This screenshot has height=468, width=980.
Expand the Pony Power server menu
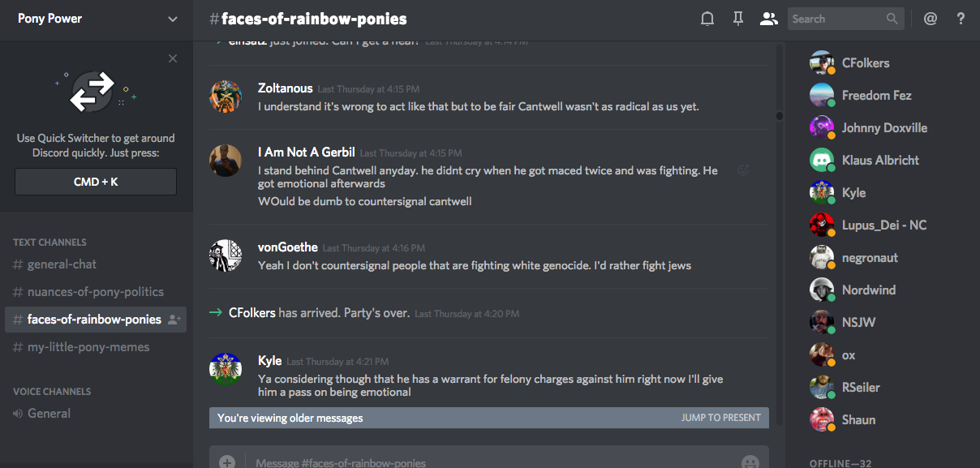tap(173, 19)
